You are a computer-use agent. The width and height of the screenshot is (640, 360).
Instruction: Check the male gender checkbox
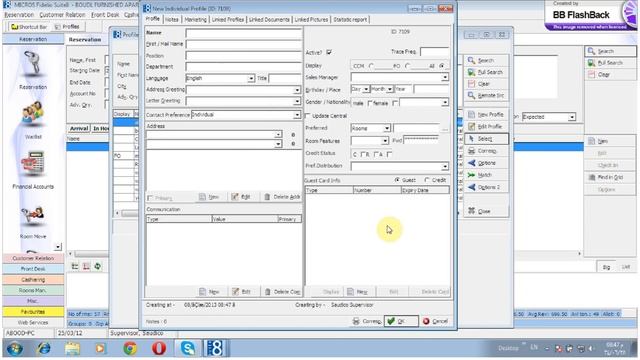click(x=370, y=103)
